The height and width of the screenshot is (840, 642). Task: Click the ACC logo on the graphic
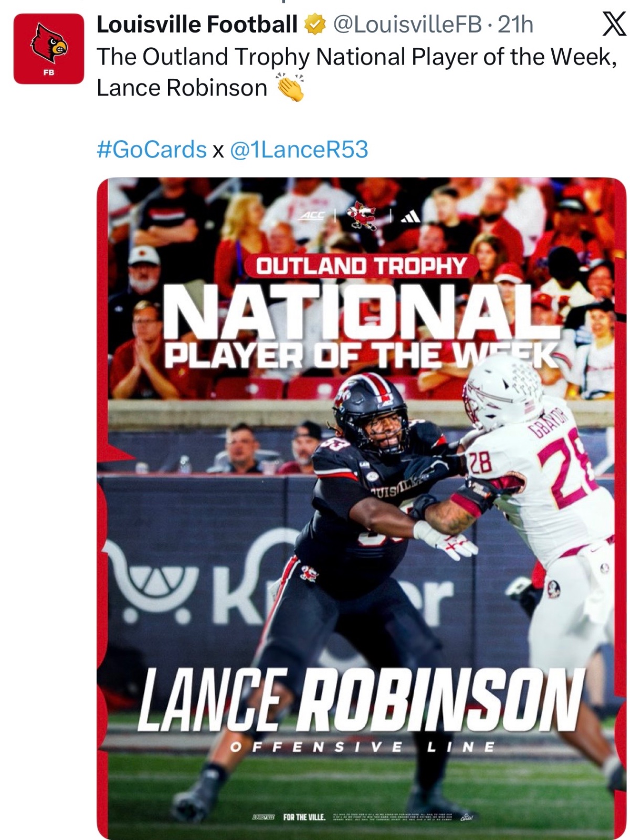[x=312, y=216]
